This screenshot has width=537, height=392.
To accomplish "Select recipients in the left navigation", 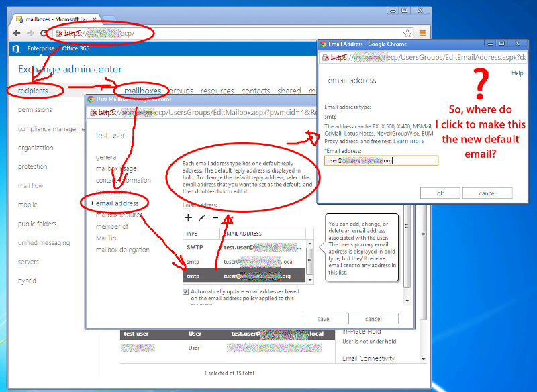I will [x=33, y=91].
